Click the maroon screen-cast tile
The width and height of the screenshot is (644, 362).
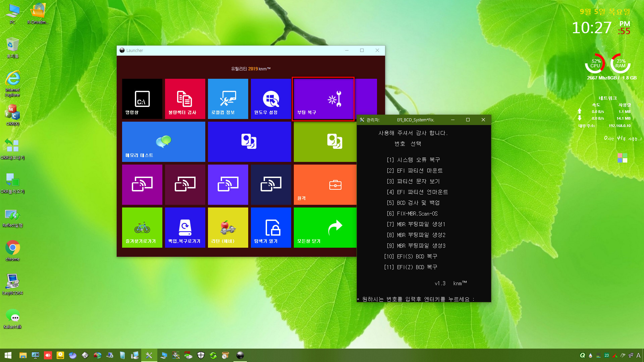point(185,185)
